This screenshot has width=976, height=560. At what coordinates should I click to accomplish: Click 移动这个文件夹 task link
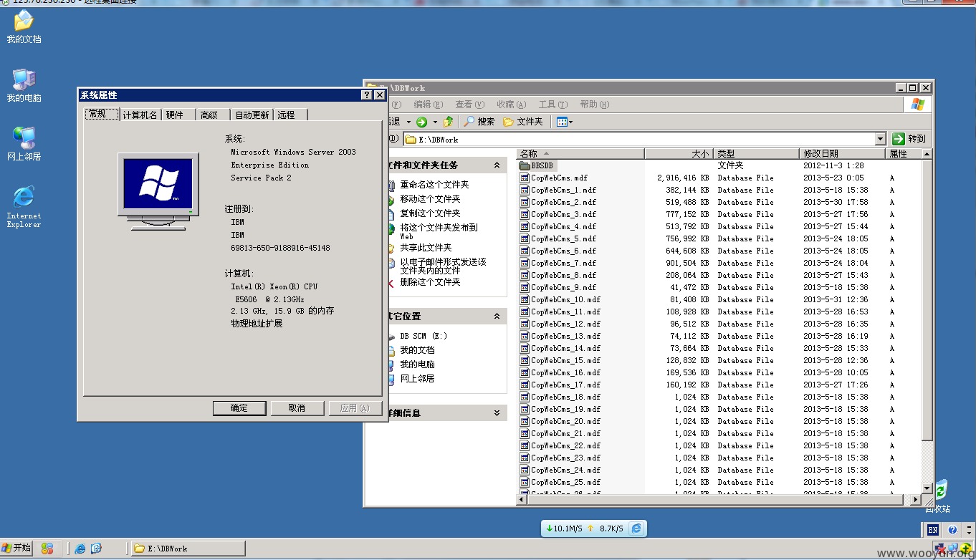(x=430, y=199)
